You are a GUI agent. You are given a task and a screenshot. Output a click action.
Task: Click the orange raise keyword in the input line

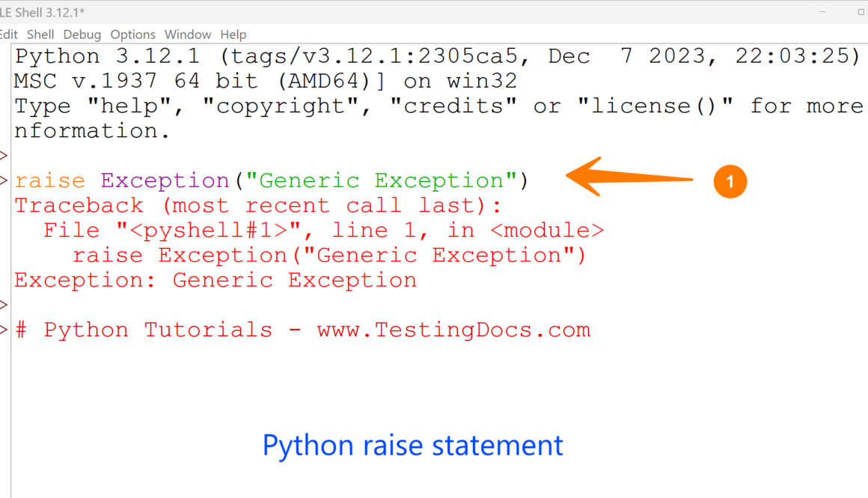pyautogui.click(x=50, y=180)
